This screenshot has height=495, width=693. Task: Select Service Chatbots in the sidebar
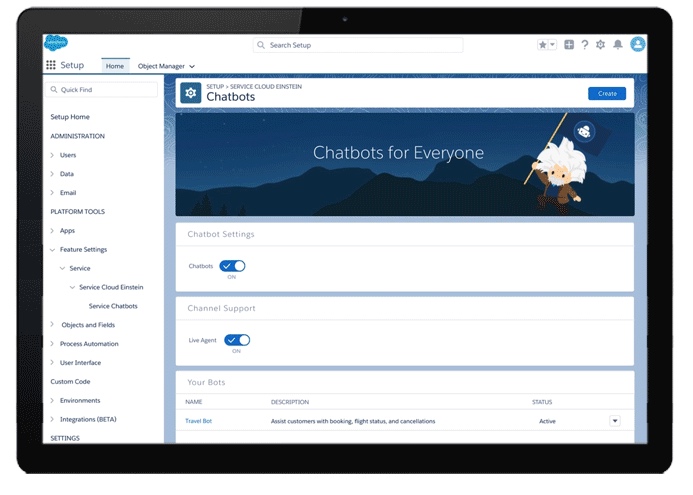pyautogui.click(x=113, y=306)
